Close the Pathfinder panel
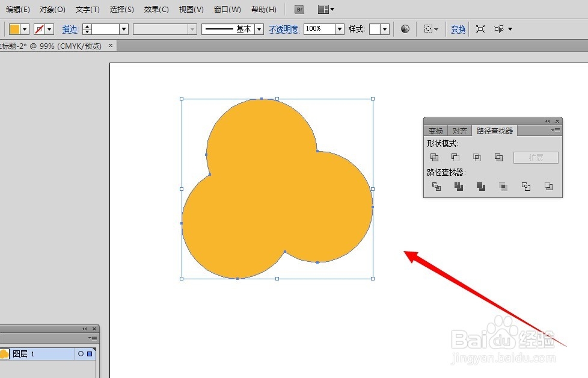 tap(557, 121)
